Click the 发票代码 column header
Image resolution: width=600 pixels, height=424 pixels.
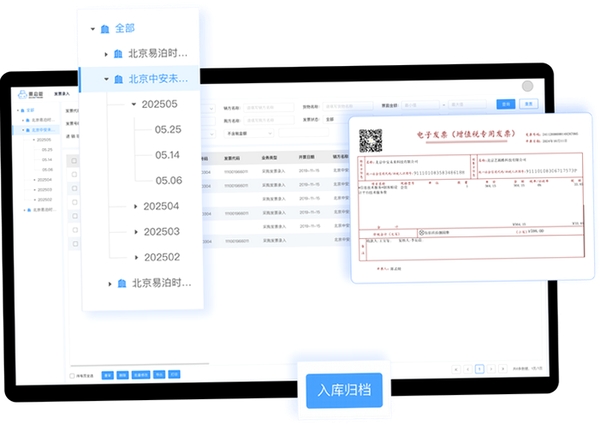pos(232,158)
